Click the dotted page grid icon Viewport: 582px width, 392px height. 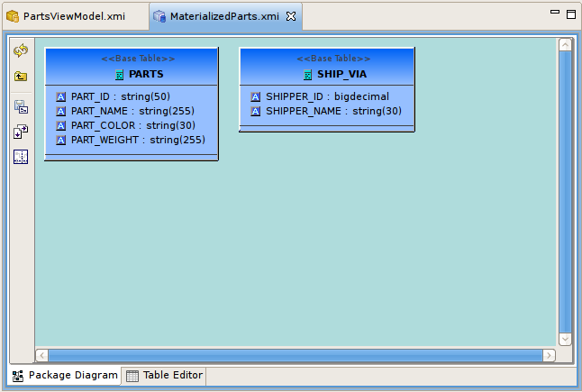[x=21, y=157]
